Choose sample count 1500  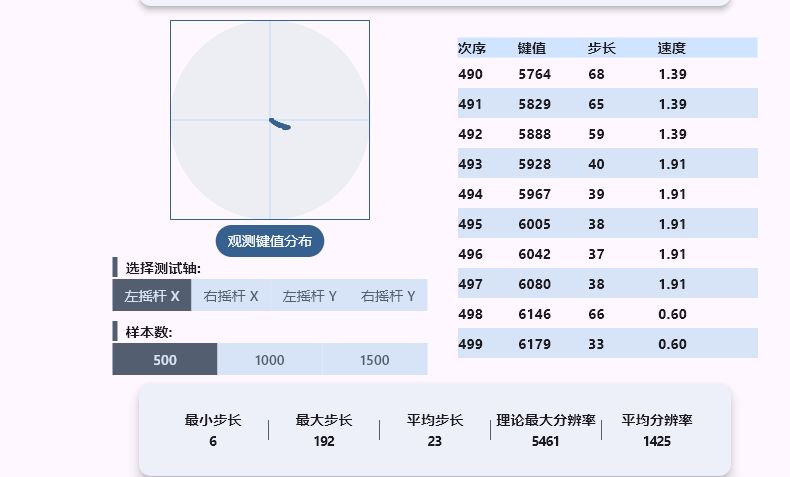[x=374, y=360]
